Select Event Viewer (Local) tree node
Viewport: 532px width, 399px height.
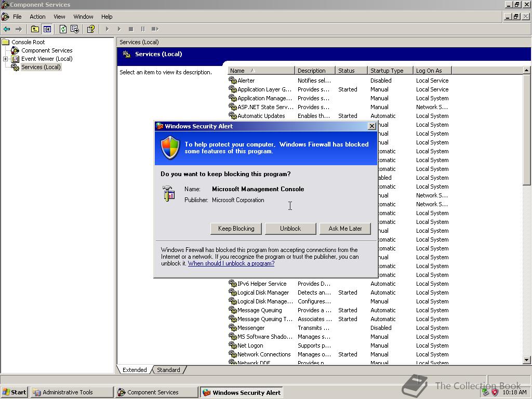click(47, 59)
